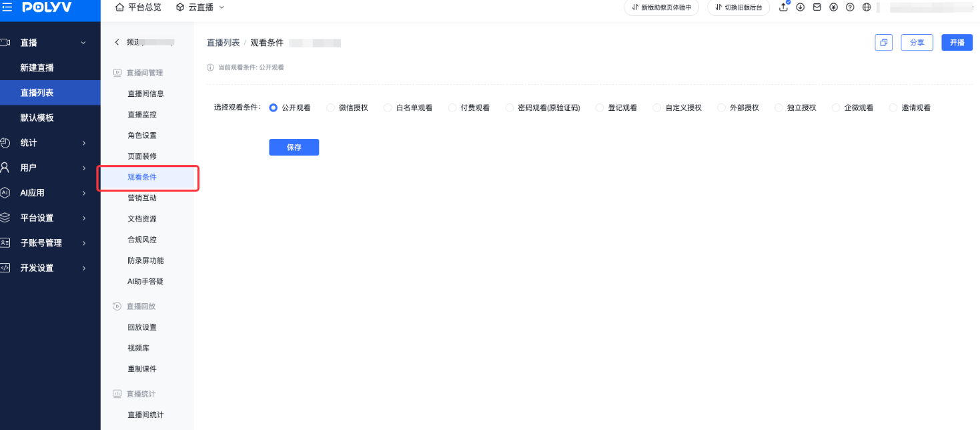
Task: Expand the 平台设置 sidebar section
Action: point(84,218)
